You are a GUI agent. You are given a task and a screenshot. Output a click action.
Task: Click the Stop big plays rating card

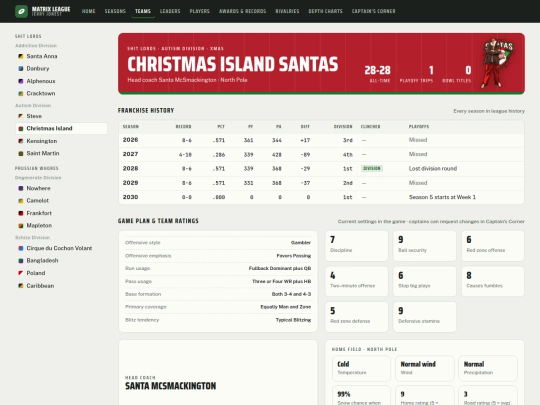click(x=425, y=281)
